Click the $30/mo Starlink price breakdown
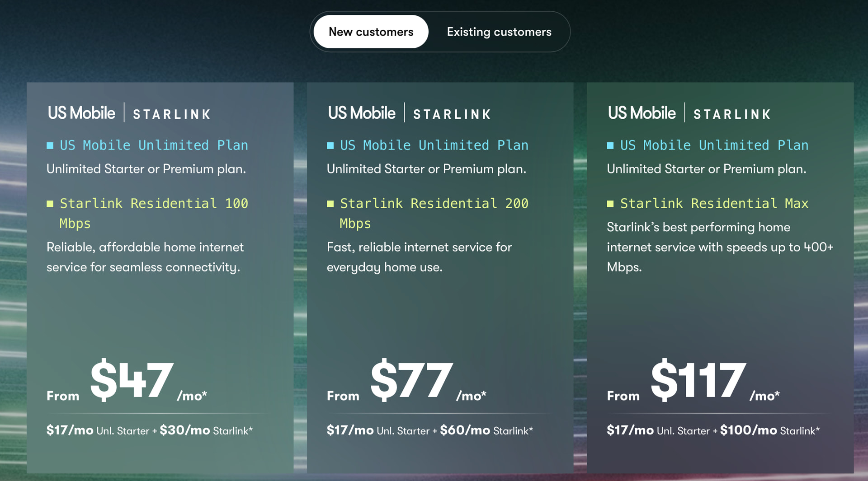The height and width of the screenshot is (481, 868). coord(206,430)
